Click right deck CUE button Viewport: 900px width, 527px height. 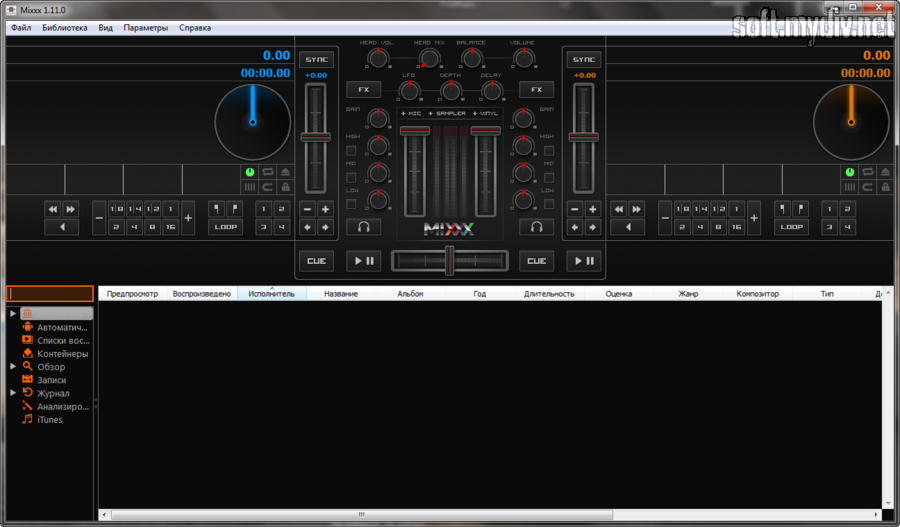point(536,261)
